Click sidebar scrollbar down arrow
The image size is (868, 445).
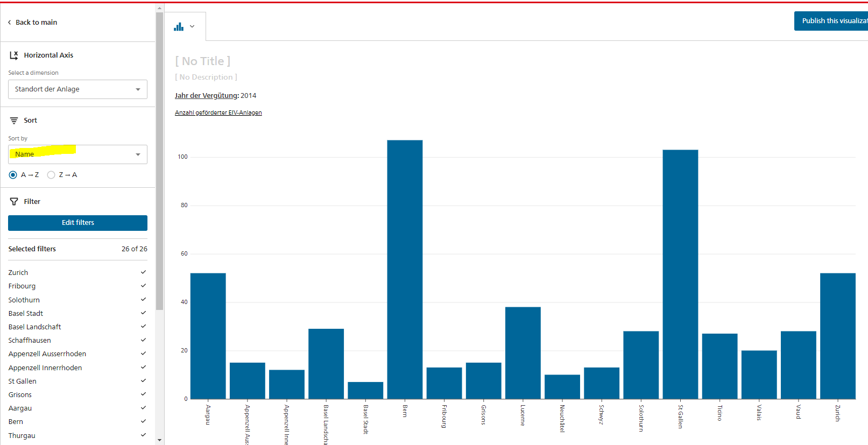click(159, 440)
